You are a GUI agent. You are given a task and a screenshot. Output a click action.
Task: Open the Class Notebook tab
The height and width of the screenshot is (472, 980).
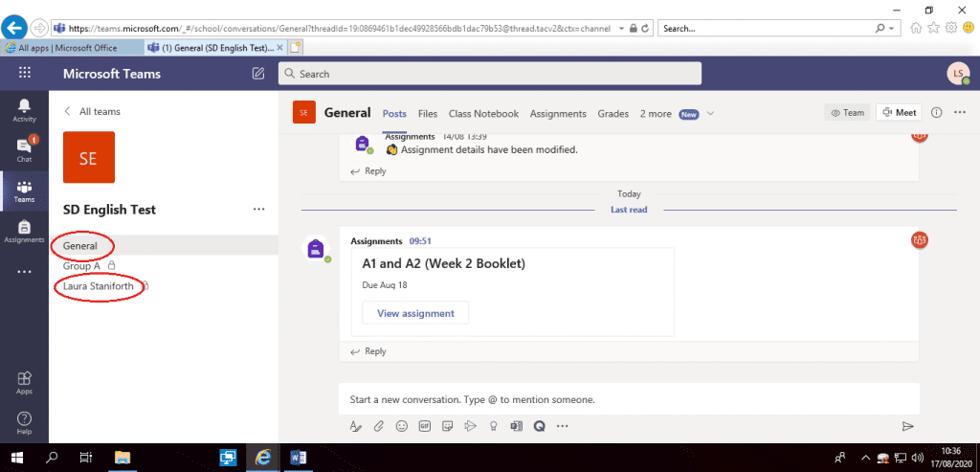[x=483, y=113]
